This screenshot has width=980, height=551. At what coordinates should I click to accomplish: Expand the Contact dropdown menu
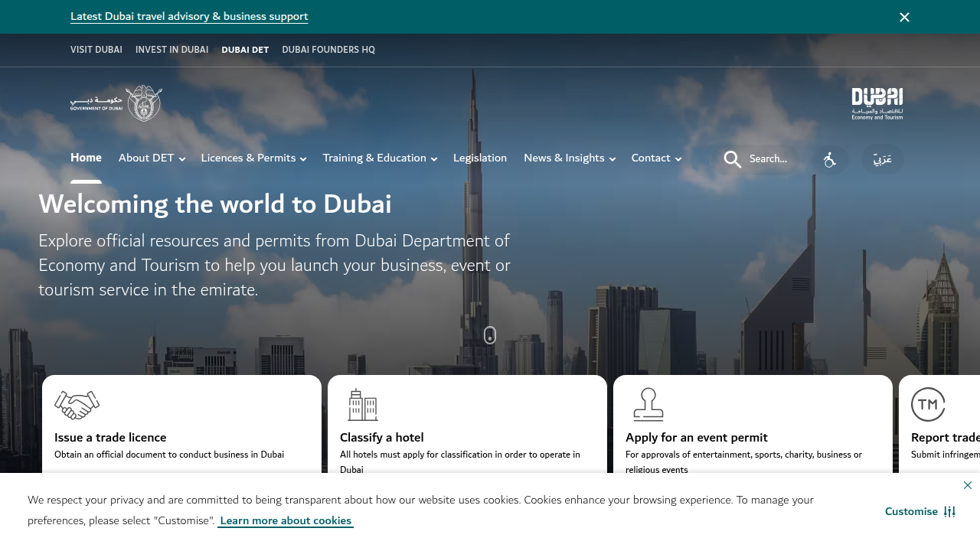pos(656,158)
